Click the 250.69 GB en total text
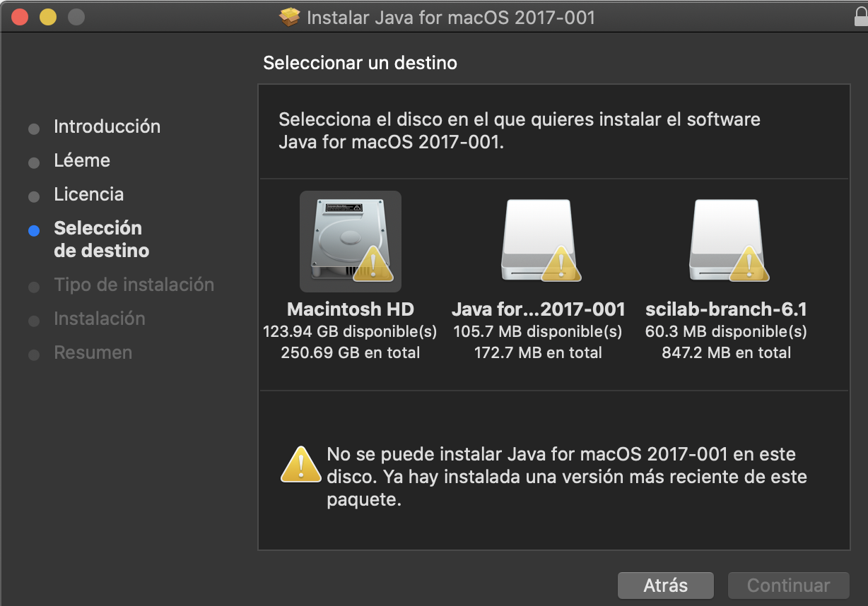 coord(350,352)
